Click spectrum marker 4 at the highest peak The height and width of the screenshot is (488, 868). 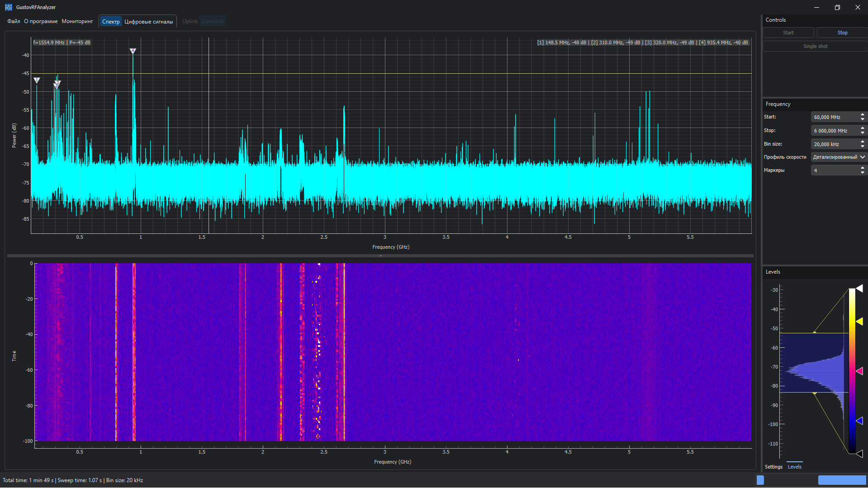click(133, 51)
